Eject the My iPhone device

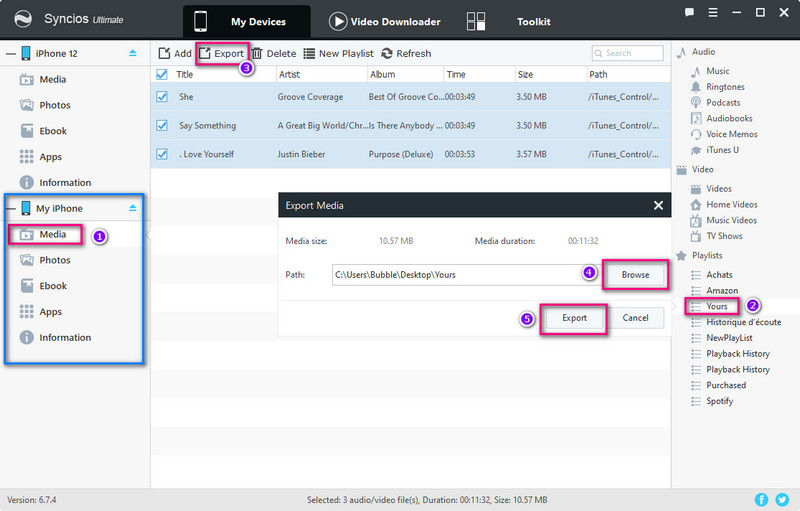pos(133,208)
